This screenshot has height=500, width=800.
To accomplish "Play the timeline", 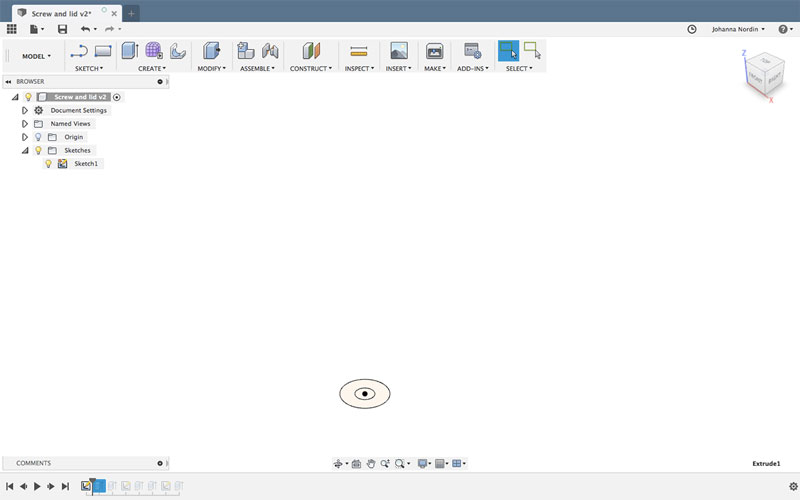I will [x=37, y=486].
